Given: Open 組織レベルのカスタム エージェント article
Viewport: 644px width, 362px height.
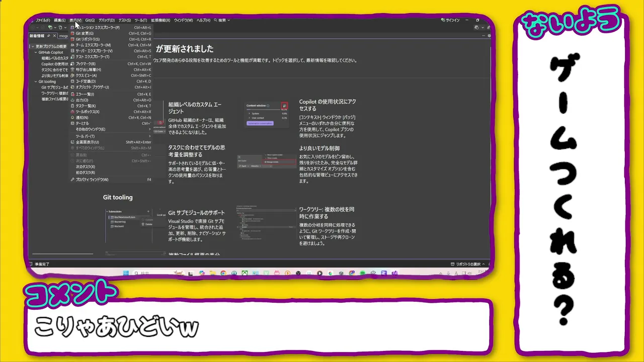Looking at the screenshot, I should point(195,108).
